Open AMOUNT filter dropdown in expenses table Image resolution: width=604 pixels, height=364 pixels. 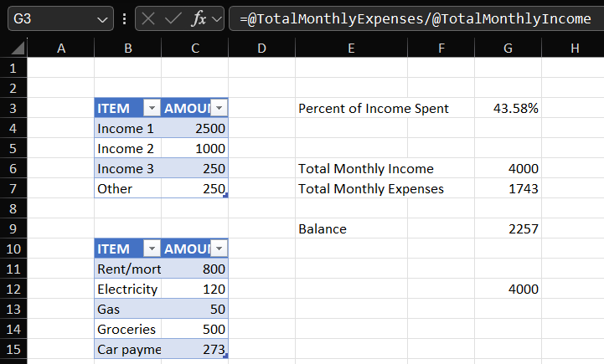[219, 249]
